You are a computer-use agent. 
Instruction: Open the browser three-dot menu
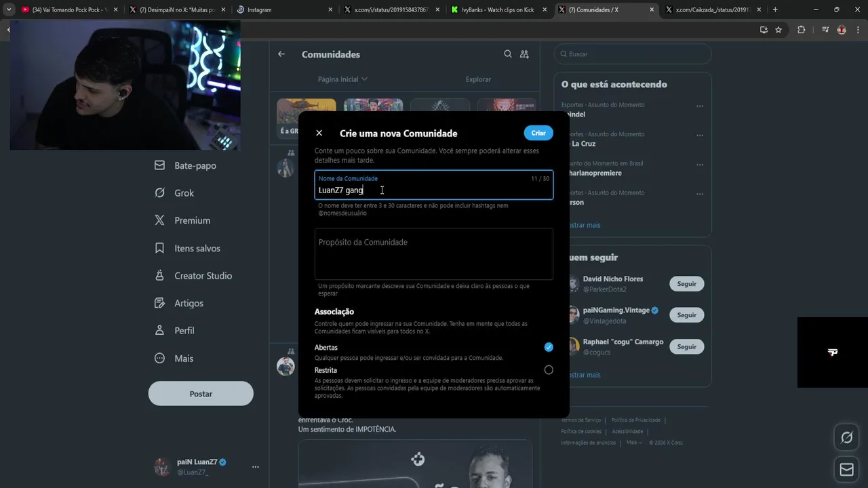tap(859, 30)
